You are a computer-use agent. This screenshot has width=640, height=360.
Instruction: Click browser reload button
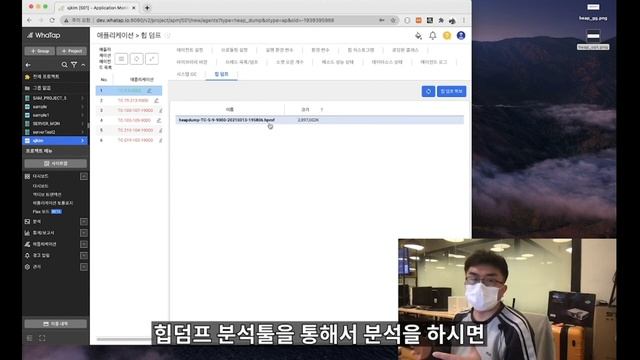tap(52, 20)
